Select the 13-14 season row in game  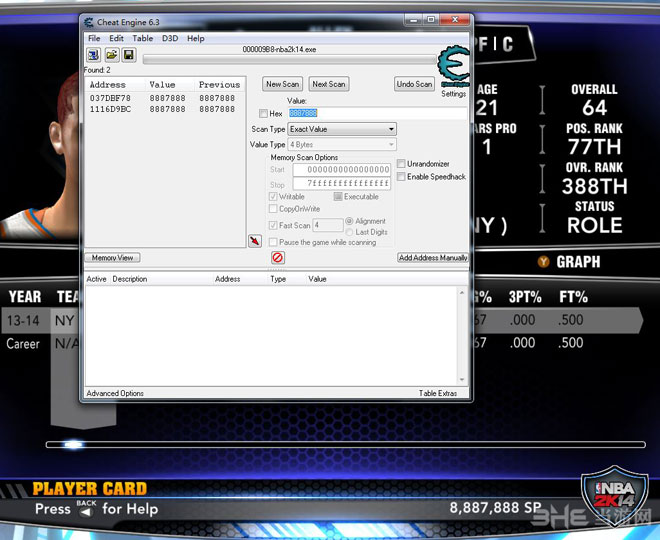coord(322,320)
